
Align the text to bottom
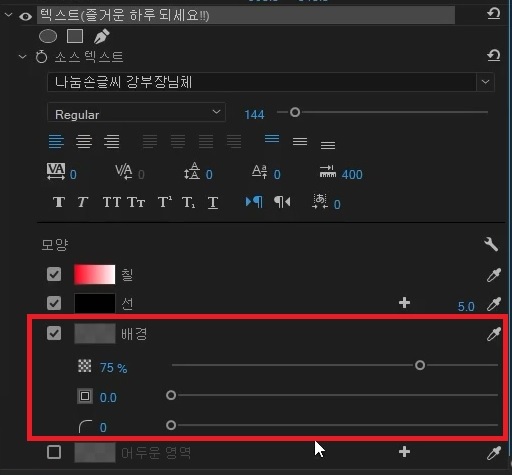pos(328,145)
